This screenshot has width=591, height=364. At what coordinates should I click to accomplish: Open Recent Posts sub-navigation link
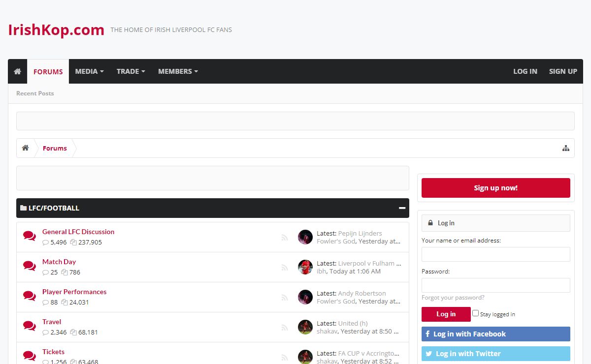[x=35, y=93]
